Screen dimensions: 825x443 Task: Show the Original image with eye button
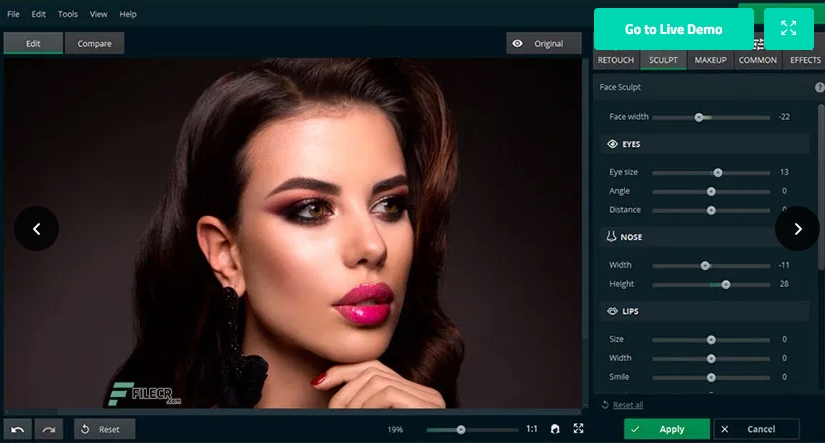click(x=544, y=43)
